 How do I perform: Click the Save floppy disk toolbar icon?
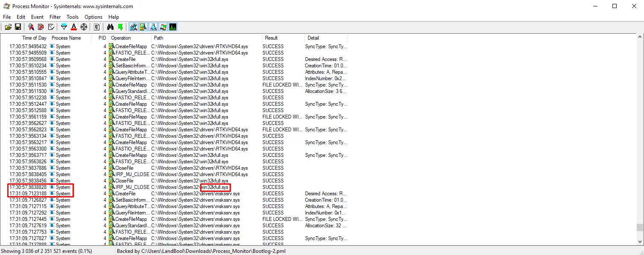18,27
